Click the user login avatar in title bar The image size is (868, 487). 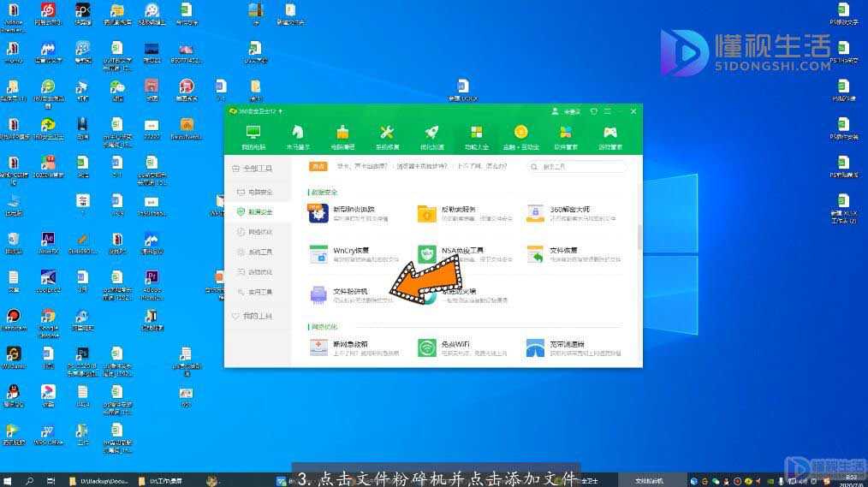pos(555,111)
